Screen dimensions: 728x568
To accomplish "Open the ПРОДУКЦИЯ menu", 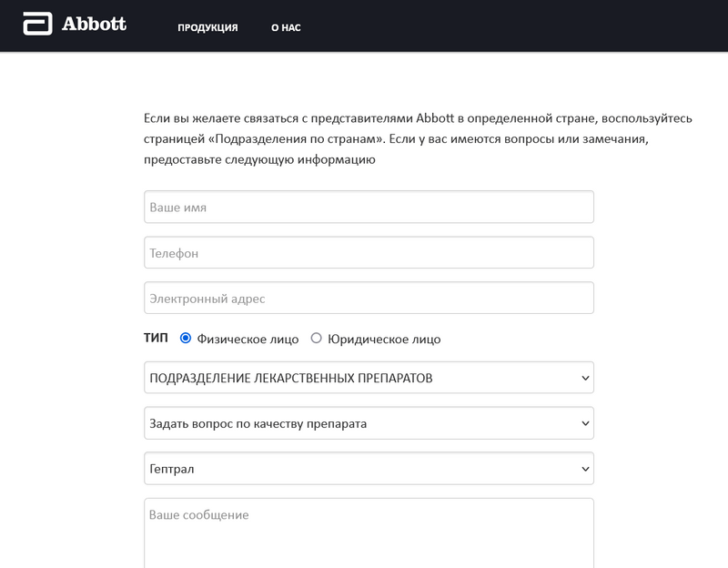I will tap(207, 27).
